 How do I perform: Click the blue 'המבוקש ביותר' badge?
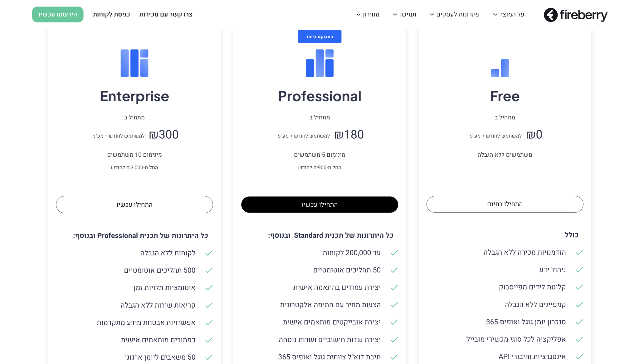point(319,36)
